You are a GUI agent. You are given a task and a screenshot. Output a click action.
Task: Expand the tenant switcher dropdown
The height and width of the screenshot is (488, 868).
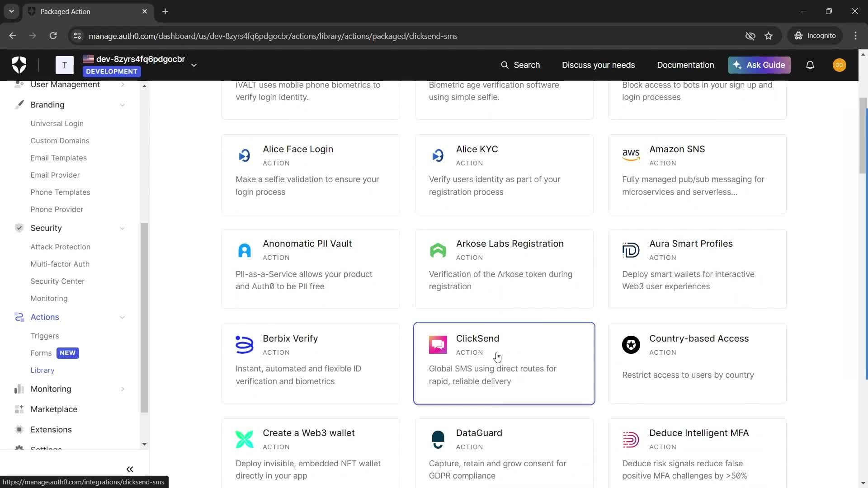click(194, 65)
